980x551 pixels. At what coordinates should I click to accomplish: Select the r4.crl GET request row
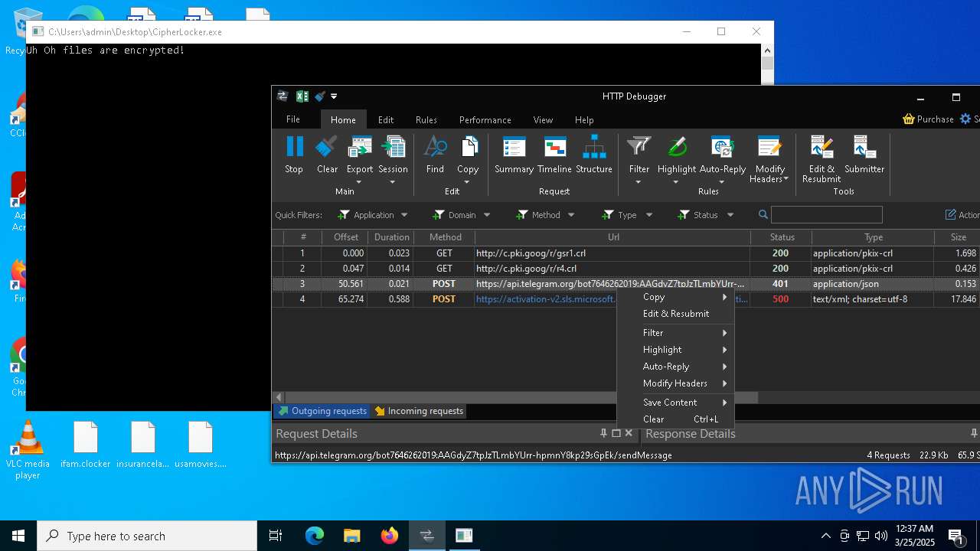(x=626, y=269)
